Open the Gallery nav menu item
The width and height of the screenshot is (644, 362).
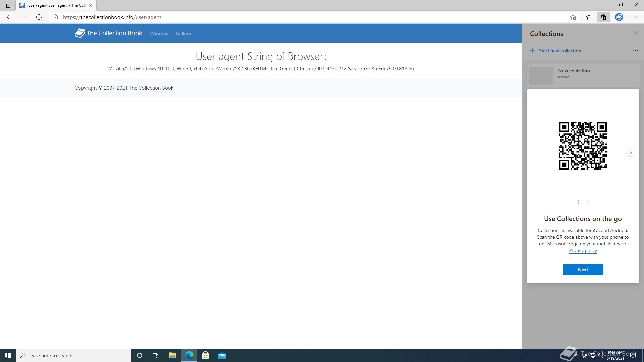[183, 34]
